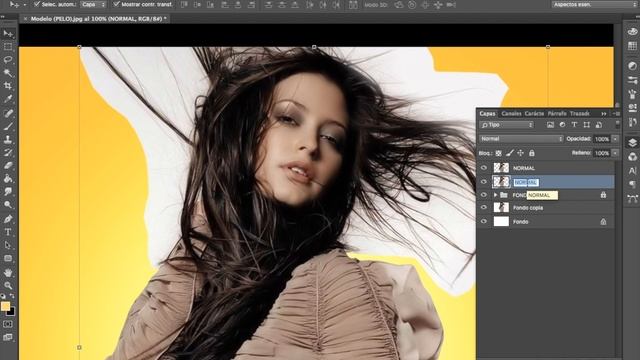Toggle lock all

point(531,153)
